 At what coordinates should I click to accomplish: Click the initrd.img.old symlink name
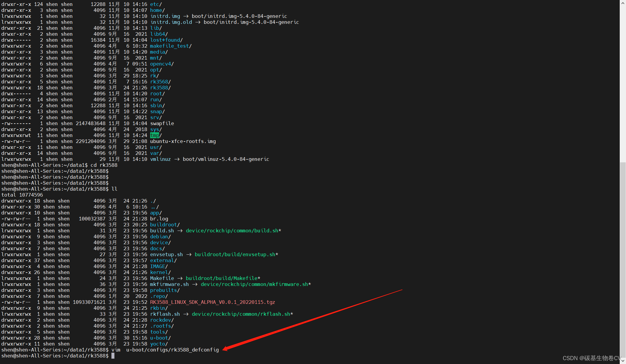coord(171,22)
